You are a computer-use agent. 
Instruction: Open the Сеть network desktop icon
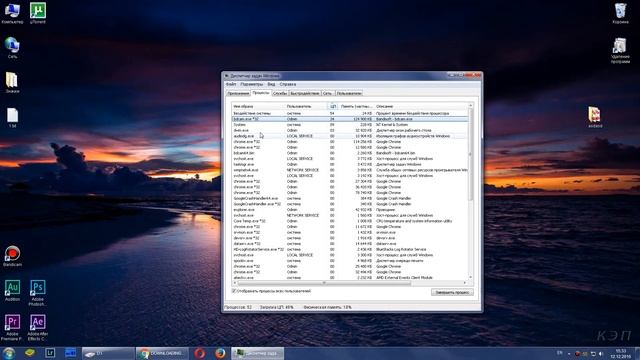point(12,48)
